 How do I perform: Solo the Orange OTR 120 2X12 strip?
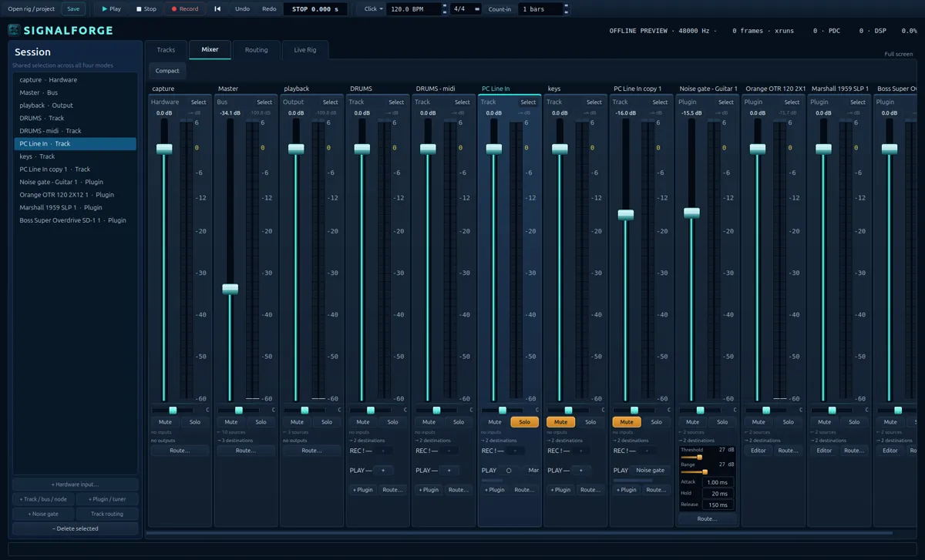(x=788, y=422)
